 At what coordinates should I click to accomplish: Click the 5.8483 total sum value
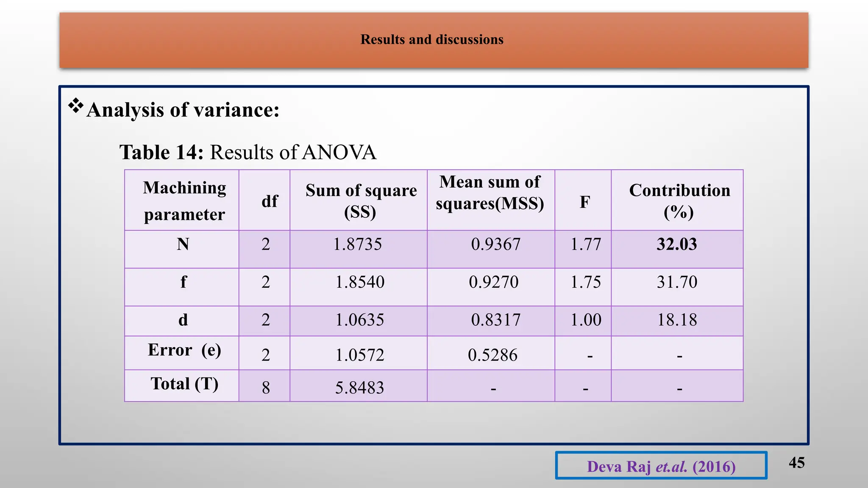[359, 388]
